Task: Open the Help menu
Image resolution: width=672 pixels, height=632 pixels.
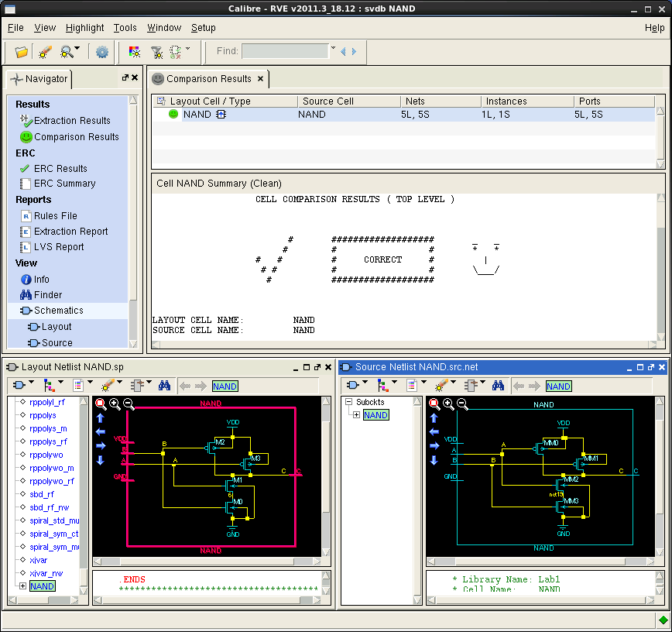Action: click(x=654, y=28)
